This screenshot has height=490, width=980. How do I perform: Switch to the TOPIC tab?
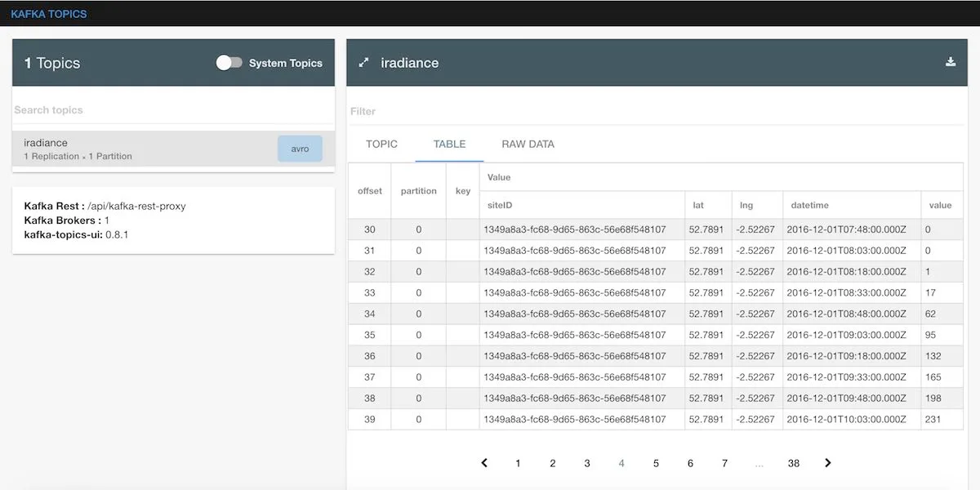pos(381,144)
